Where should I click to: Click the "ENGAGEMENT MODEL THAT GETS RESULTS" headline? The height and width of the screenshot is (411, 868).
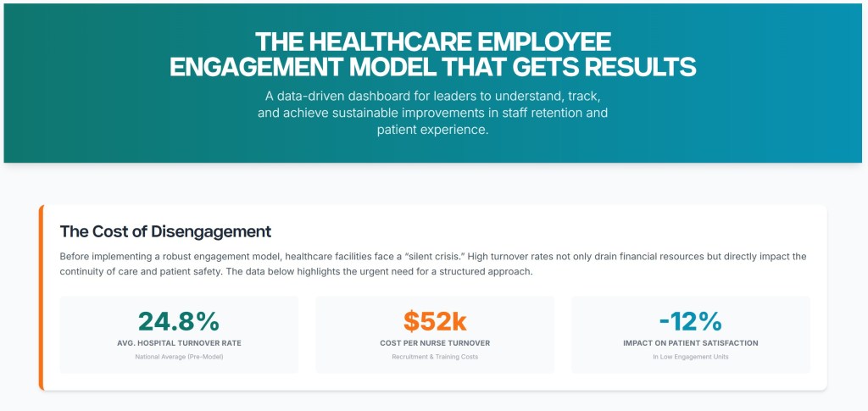(433, 68)
